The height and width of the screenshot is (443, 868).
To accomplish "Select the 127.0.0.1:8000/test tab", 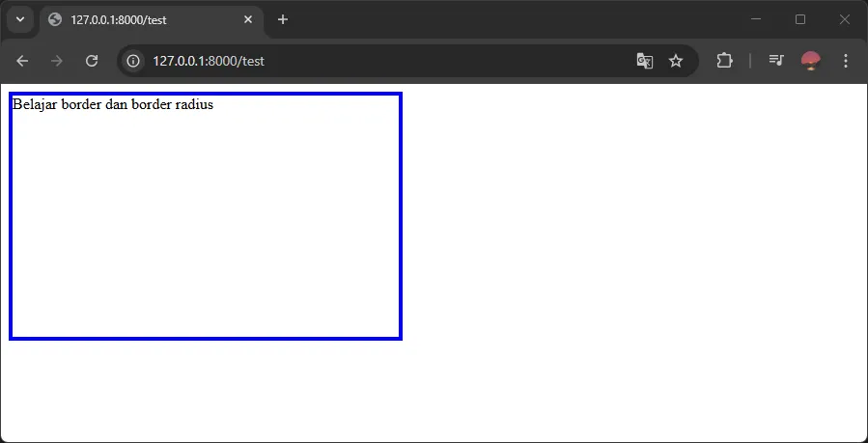I will [x=145, y=19].
